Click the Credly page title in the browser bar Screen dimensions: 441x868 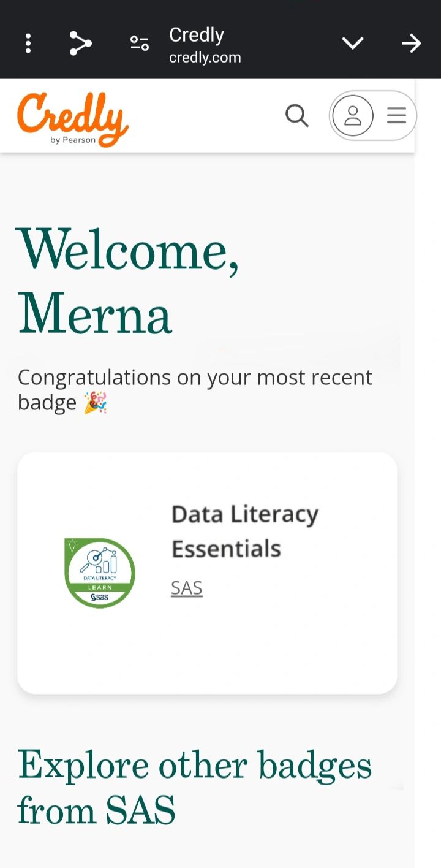tap(197, 35)
